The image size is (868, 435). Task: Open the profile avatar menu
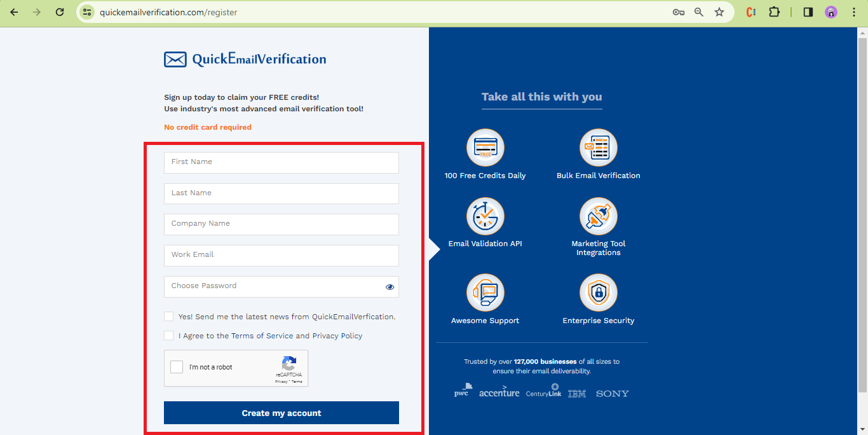coord(831,12)
